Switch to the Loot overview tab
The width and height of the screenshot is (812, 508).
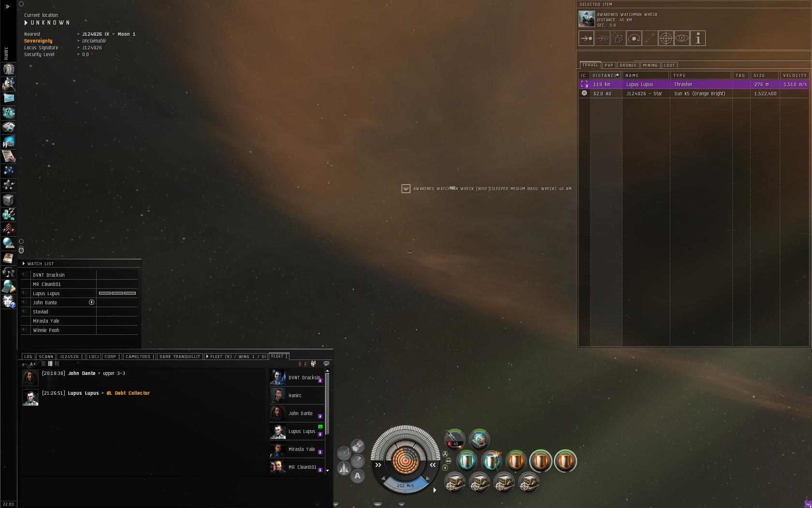pyautogui.click(x=669, y=65)
